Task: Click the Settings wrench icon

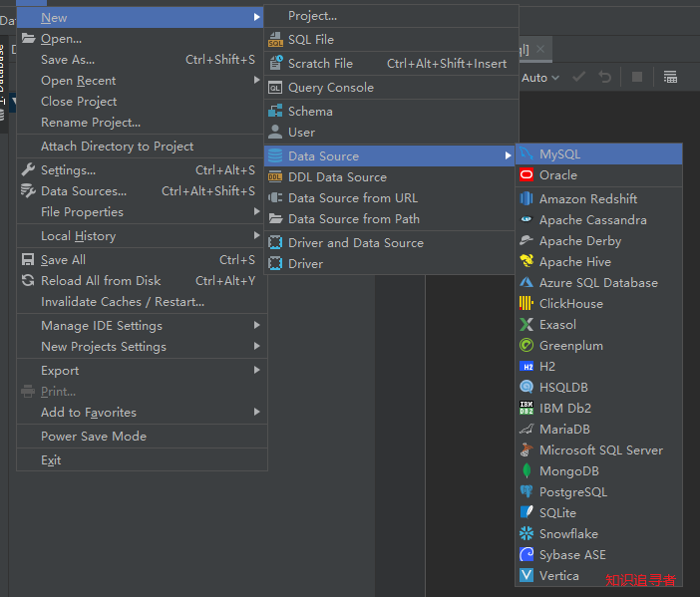Action: pyautogui.click(x=28, y=170)
